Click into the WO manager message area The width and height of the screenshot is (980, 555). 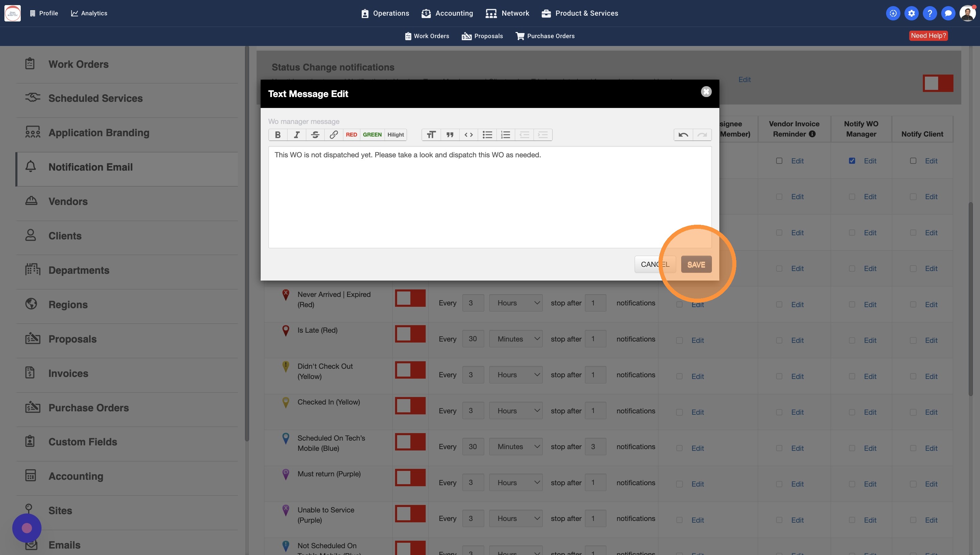[489, 197]
